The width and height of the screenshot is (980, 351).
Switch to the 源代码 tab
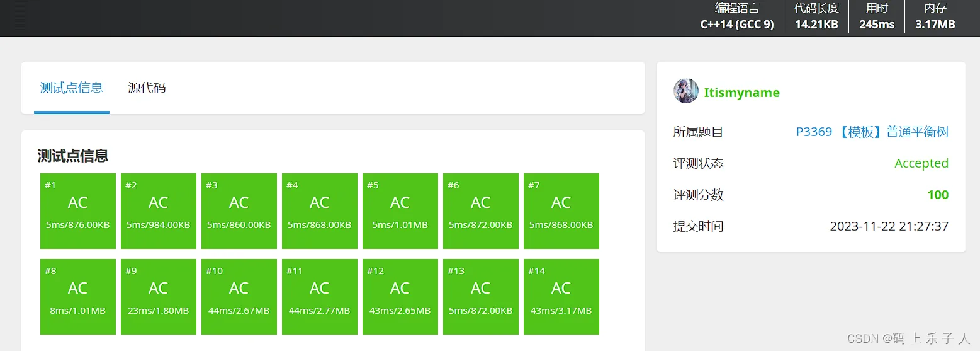(147, 88)
